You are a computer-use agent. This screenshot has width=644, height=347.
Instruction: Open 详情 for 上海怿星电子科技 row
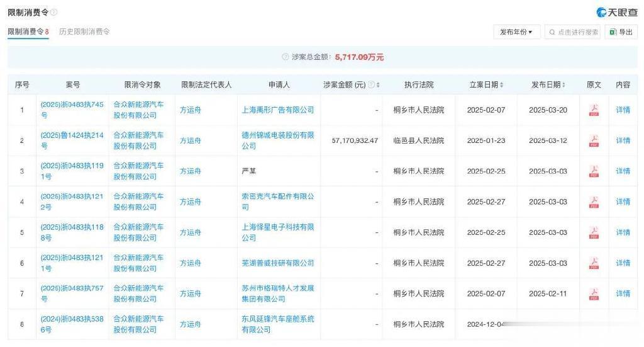(x=623, y=232)
